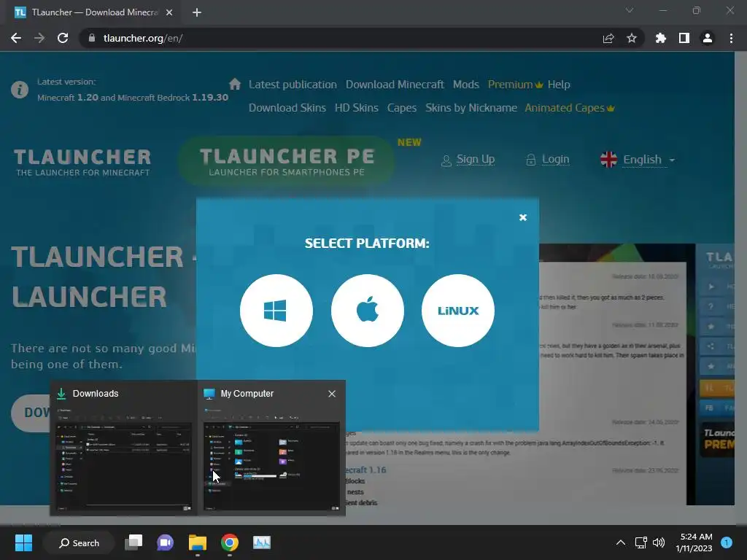Open the Windows Start menu
Screen dimensions: 747x560
point(23,542)
